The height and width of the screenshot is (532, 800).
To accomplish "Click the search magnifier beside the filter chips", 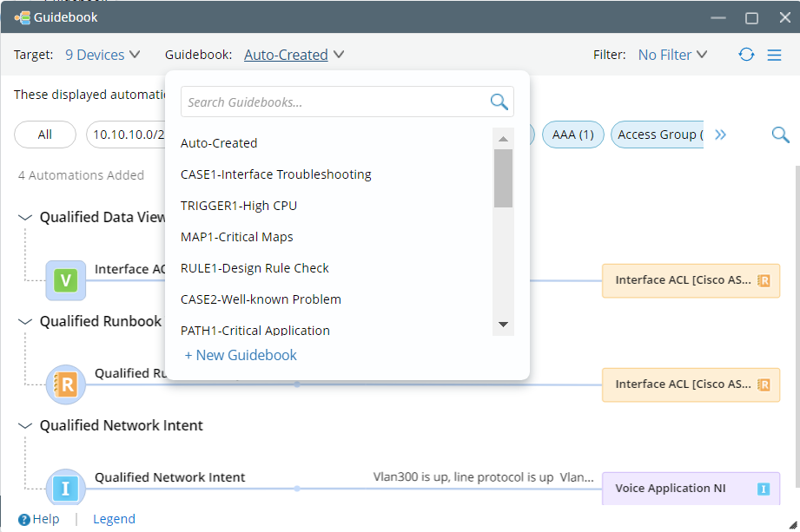I will (x=779, y=135).
